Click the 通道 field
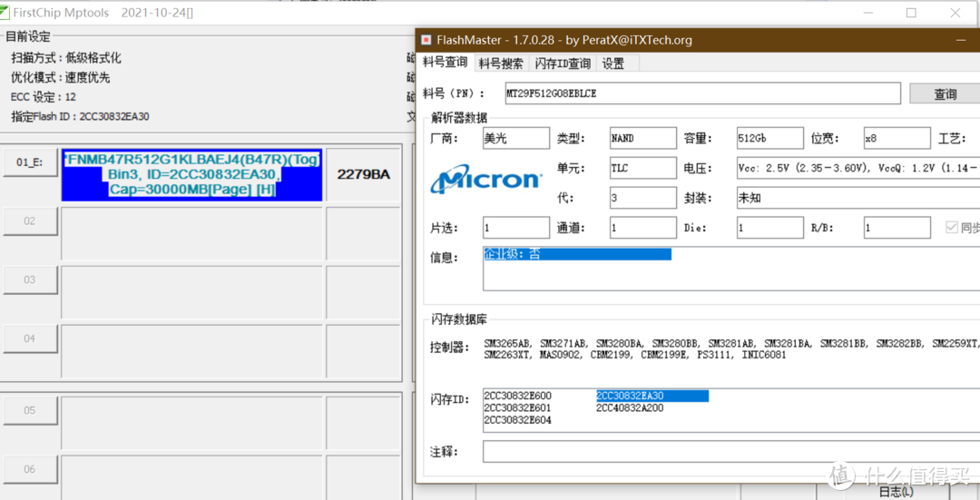 643,228
